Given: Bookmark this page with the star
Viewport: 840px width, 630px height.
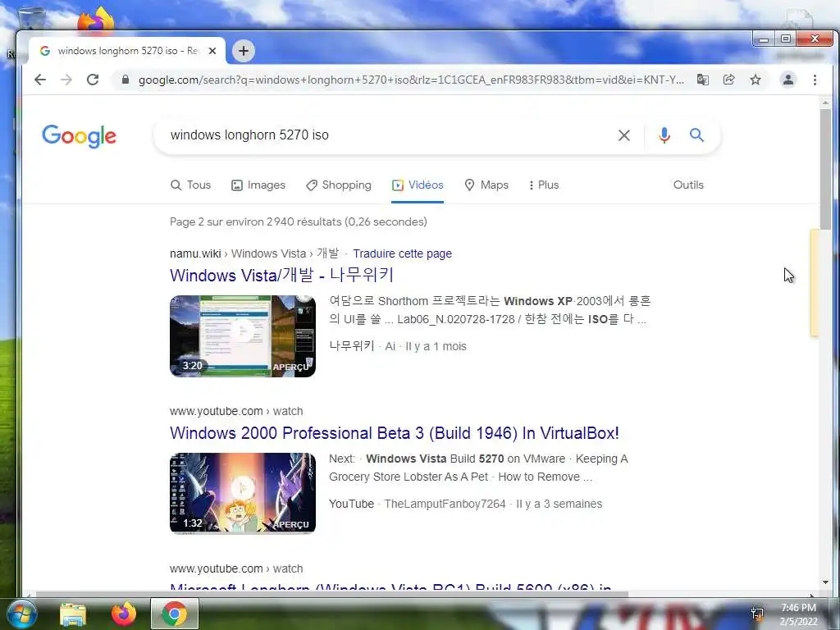Looking at the screenshot, I should click(756, 80).
